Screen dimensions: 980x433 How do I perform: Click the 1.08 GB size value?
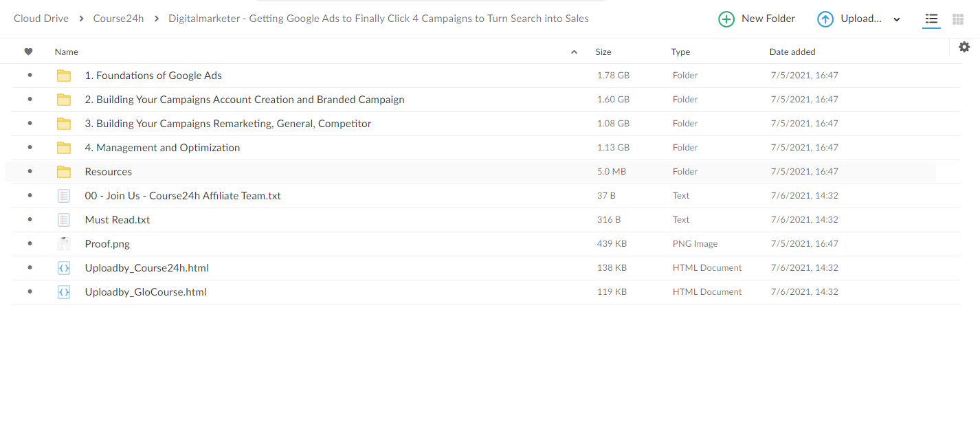(x=613, y=124)
